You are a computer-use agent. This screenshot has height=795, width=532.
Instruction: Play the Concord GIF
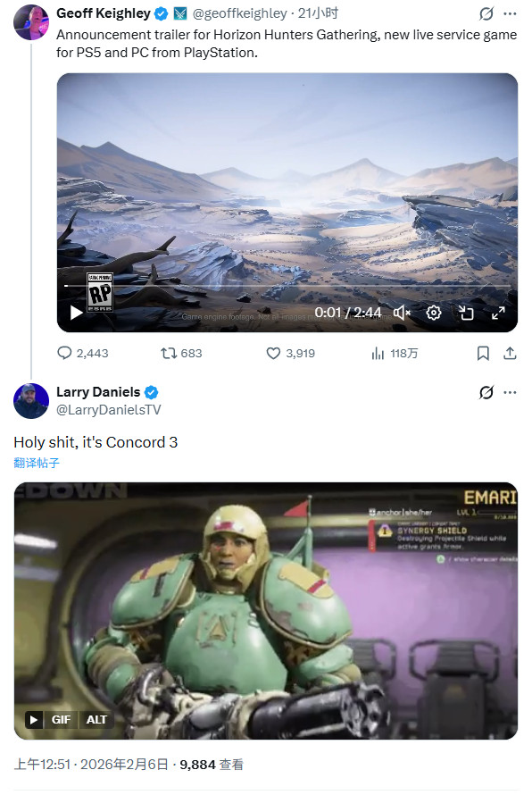point(33,719)
